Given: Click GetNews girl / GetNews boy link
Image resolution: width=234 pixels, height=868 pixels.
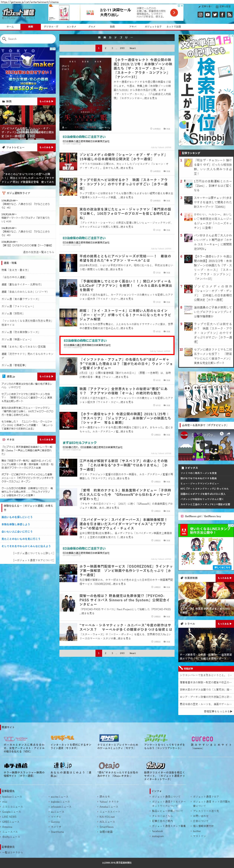Looking at the screenshot, I should click(203, 516).
